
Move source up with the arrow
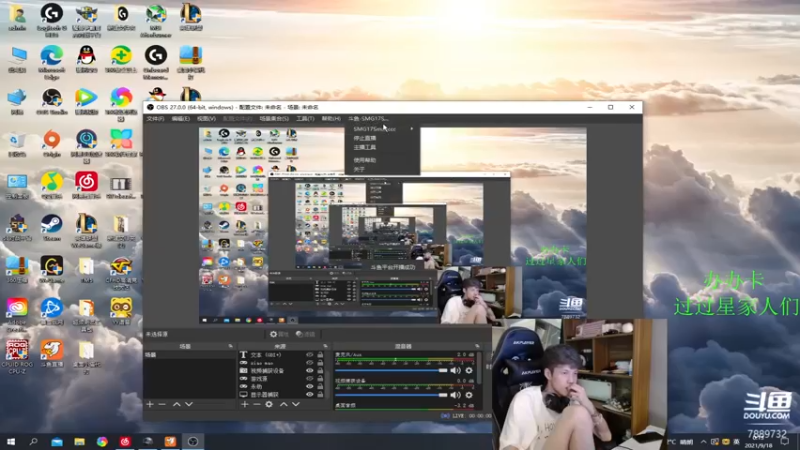[284, 404]
